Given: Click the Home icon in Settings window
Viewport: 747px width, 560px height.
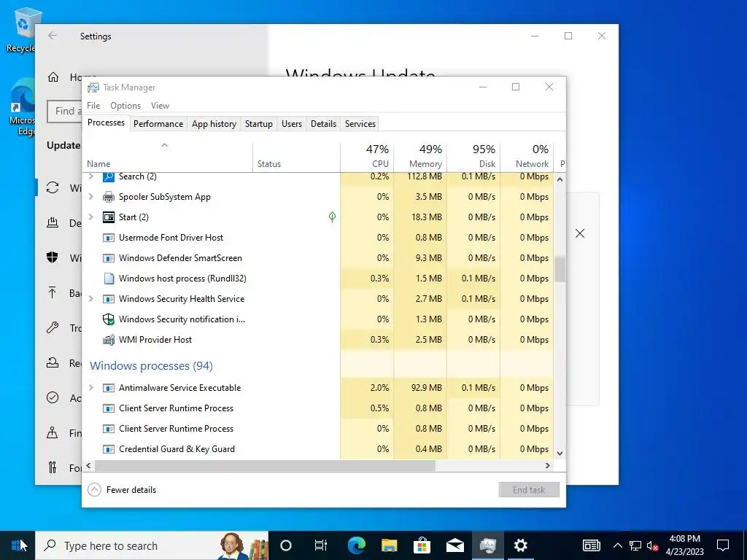Looking at the screenshot, I should pyautogui.click(x=53, y=77).
